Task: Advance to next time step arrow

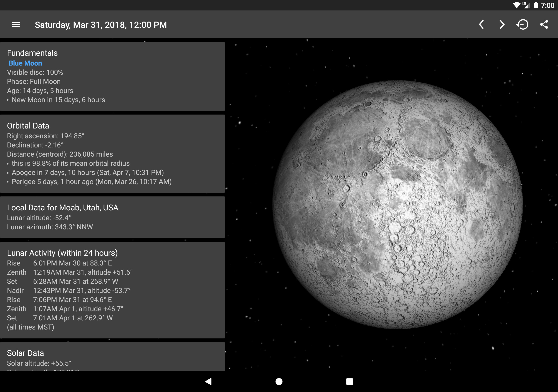Action: pyautogui.click(x=502, y=25)
